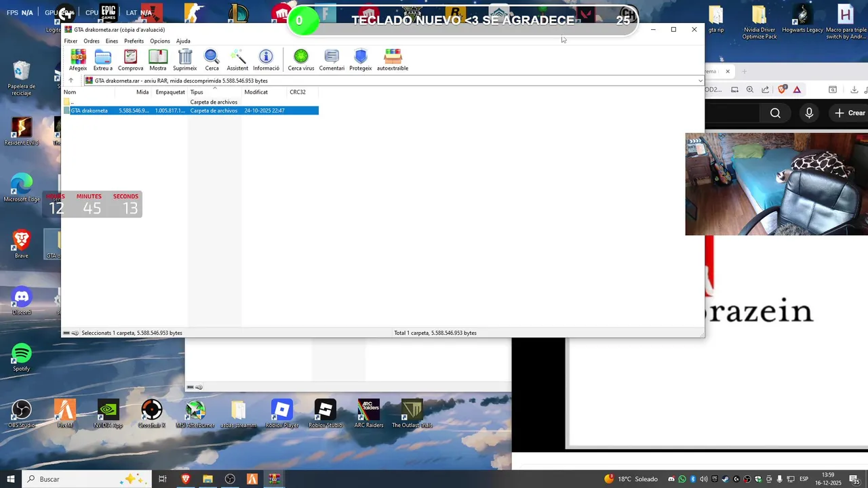Click the Informació toolbar icon
Image resolution: width=868 pixels, height=488 pixels.
coord(266,60)
